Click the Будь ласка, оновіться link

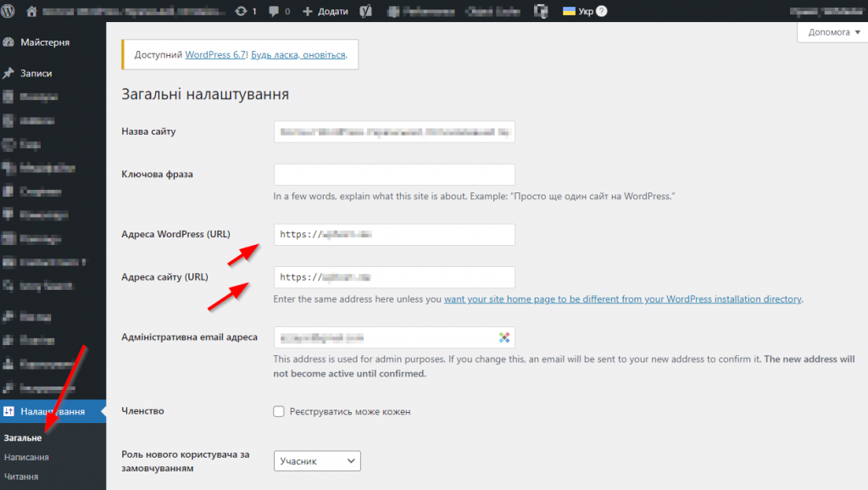point(298,55)
